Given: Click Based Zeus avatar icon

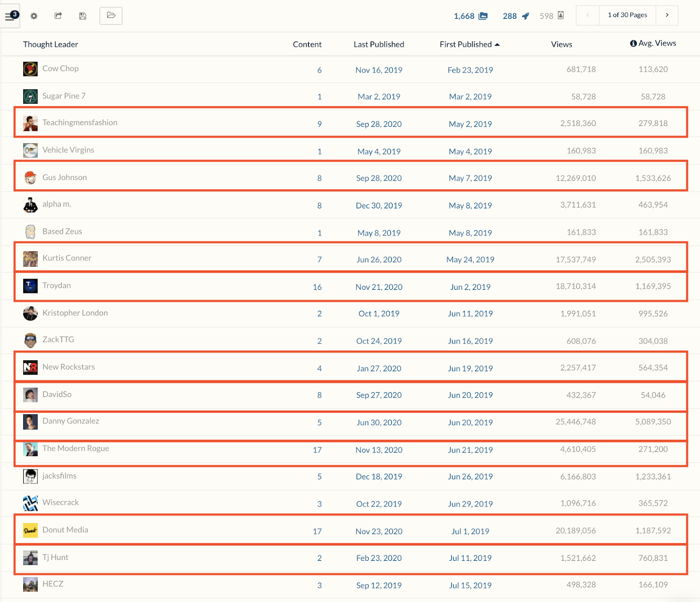Looking at the screenshot, I should [30, 232].
